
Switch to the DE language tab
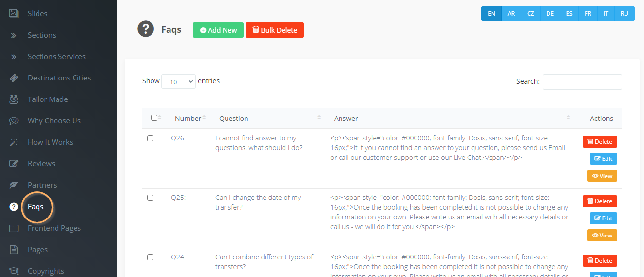click(550, 14)
